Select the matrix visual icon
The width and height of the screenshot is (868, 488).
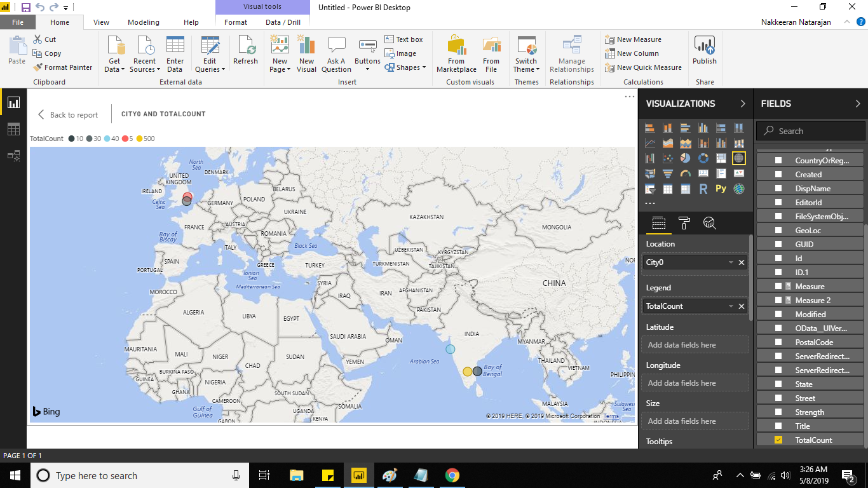[x=686, y=189]
